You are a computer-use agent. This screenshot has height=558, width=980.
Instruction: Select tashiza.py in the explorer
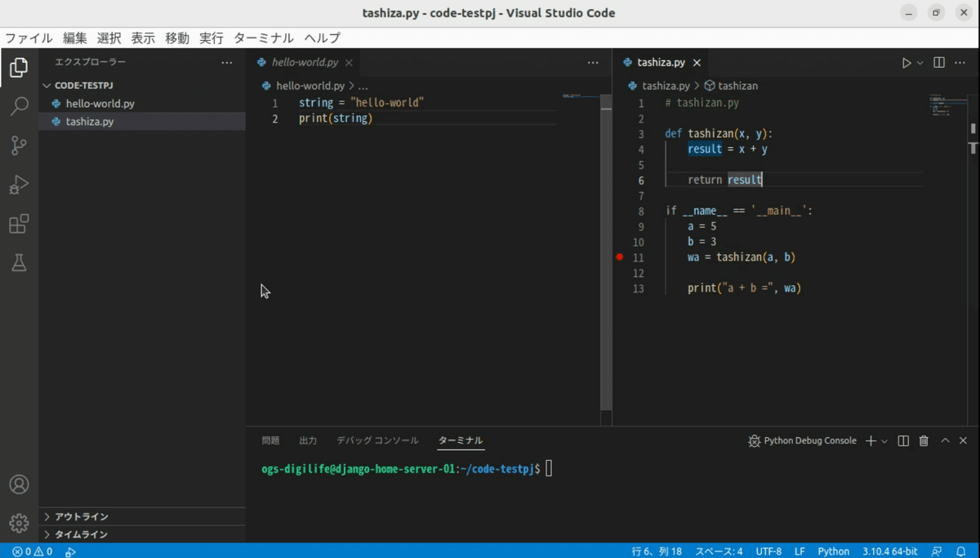(x=142, y=121)
